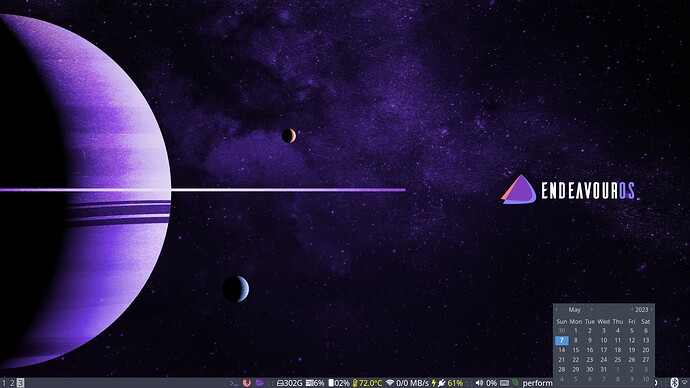
Task: Click the battery indicator showing 61%
Action: click(x=448, y=383)
